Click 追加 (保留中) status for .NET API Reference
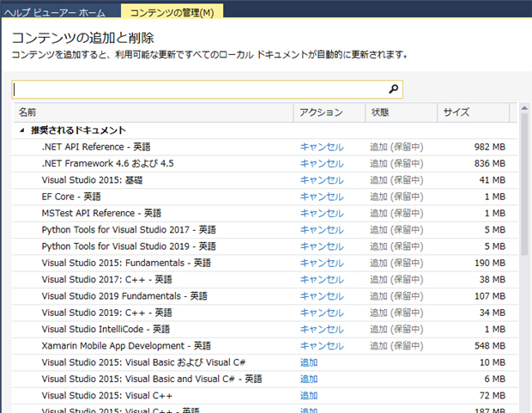 [396, 147]
